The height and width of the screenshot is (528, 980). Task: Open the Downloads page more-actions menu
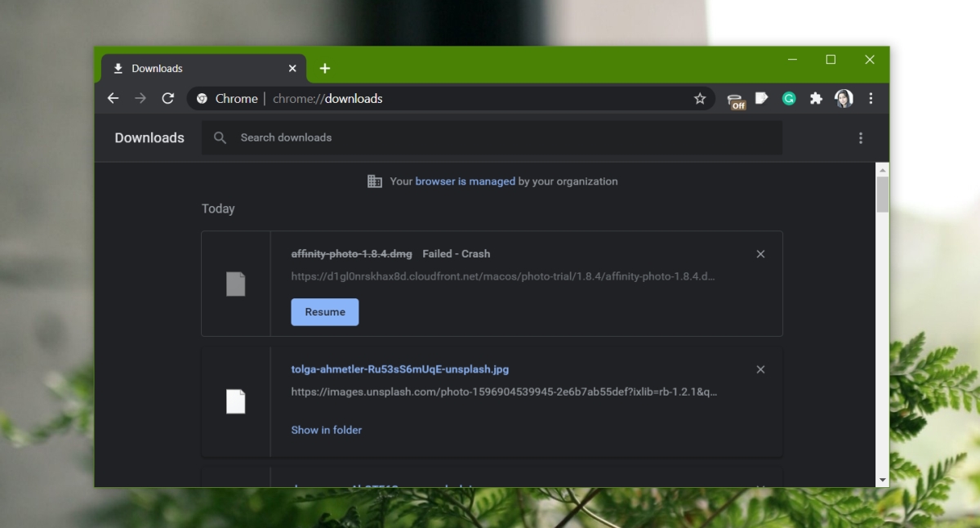point(861,138)
